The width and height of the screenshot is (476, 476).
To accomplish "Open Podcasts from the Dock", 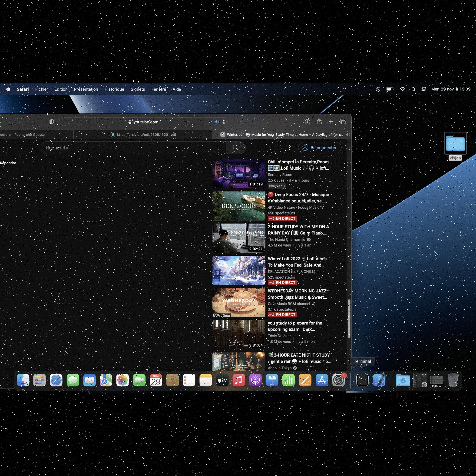I will pos(255,380).
